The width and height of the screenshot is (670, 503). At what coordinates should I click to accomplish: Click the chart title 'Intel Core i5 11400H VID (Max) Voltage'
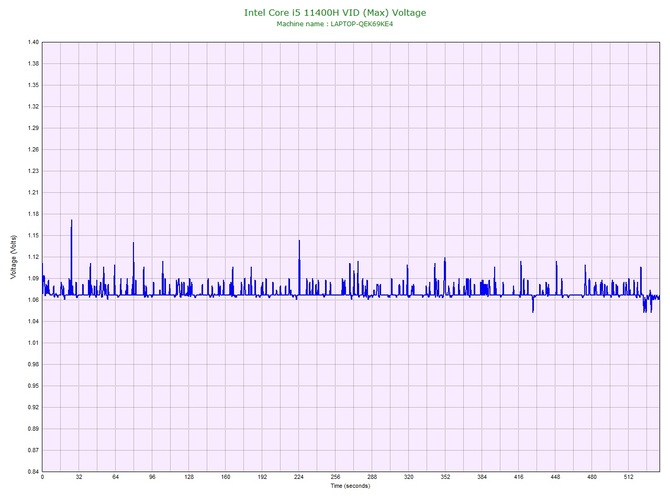point(335,12)
